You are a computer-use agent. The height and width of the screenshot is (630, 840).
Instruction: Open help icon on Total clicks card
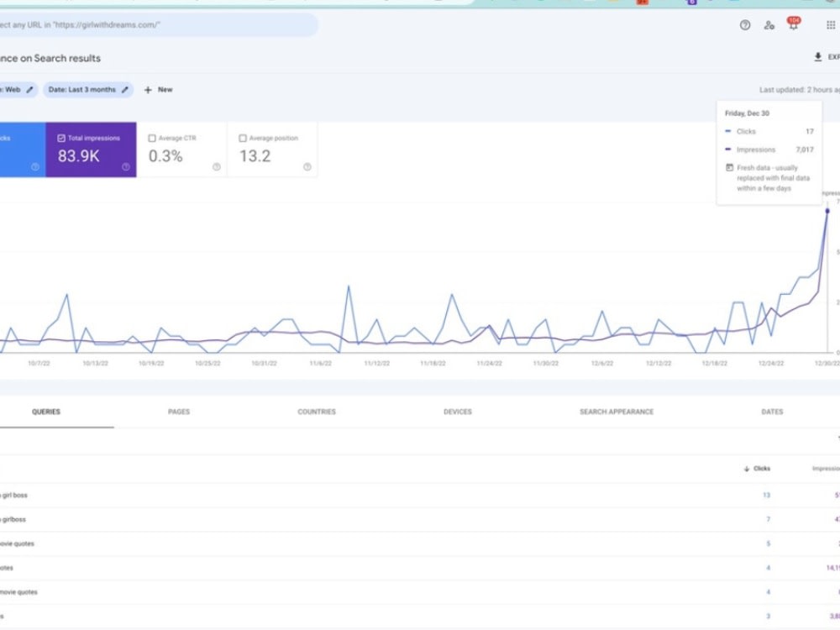tap(34, 167)
